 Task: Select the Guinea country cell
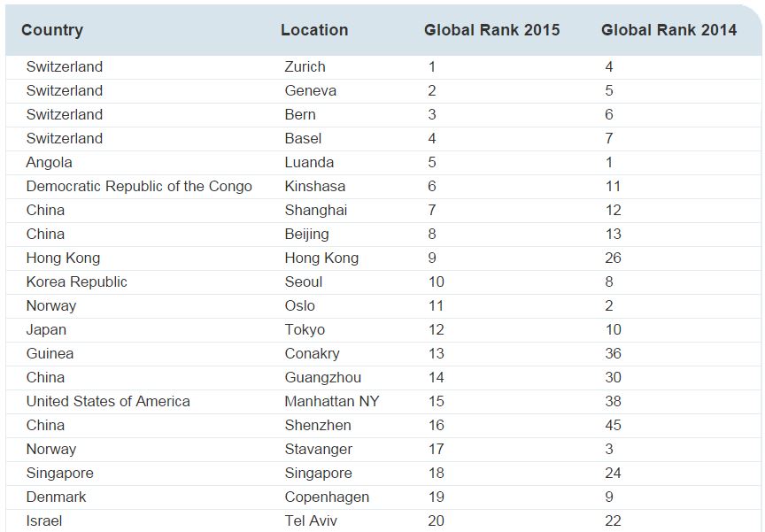[50, 353]
